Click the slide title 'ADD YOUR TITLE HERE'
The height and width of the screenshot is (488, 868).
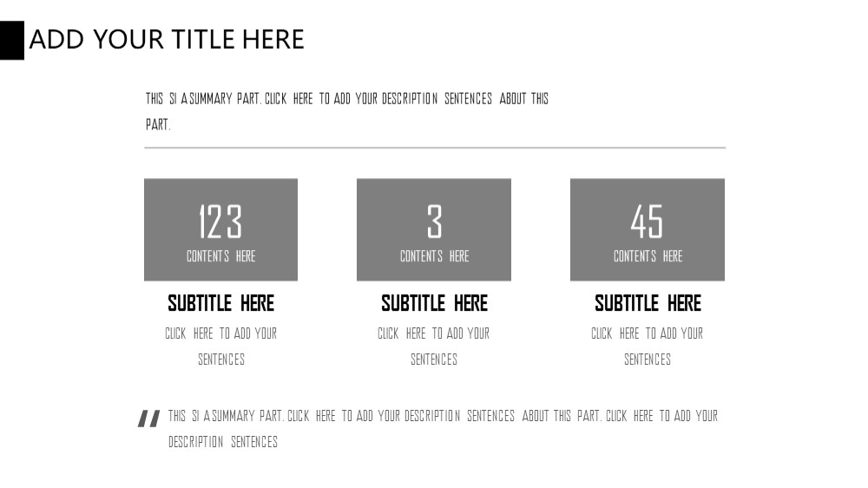[167, 40]
